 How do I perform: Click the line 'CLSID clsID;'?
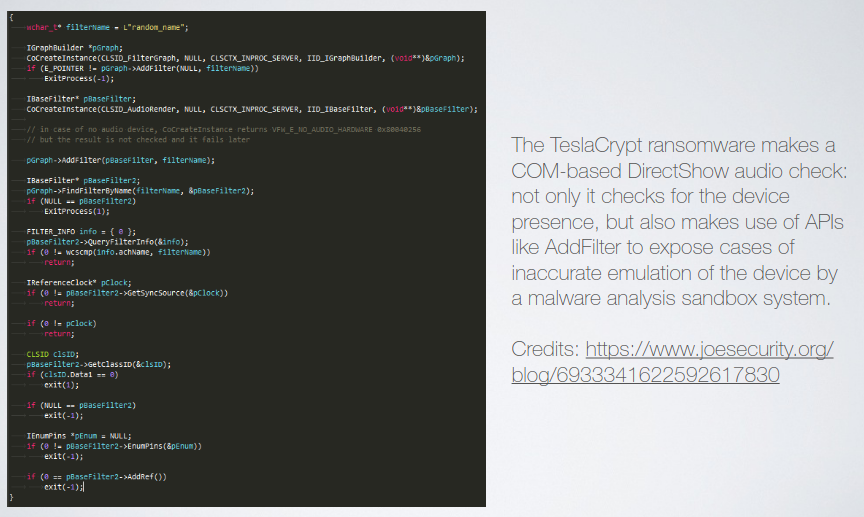[52, 354]
